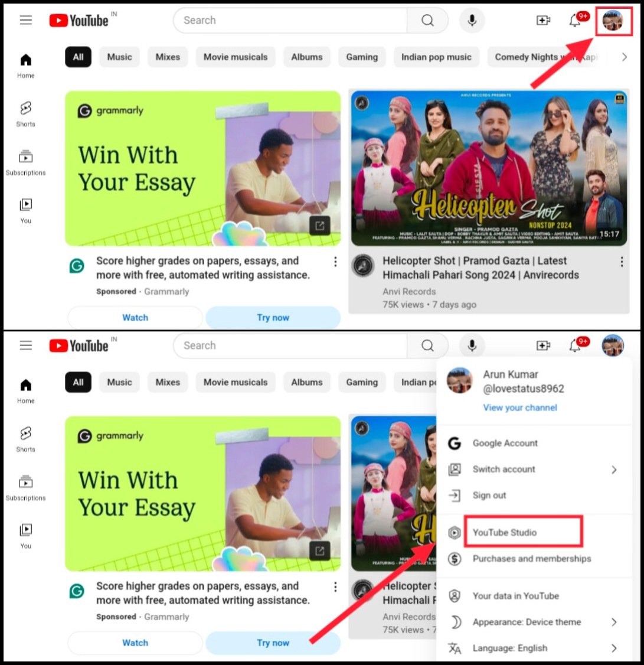Click the Grammarly advertiser avatar in the upper screenshot
This screenshot has width=644, height=665.
77,266
